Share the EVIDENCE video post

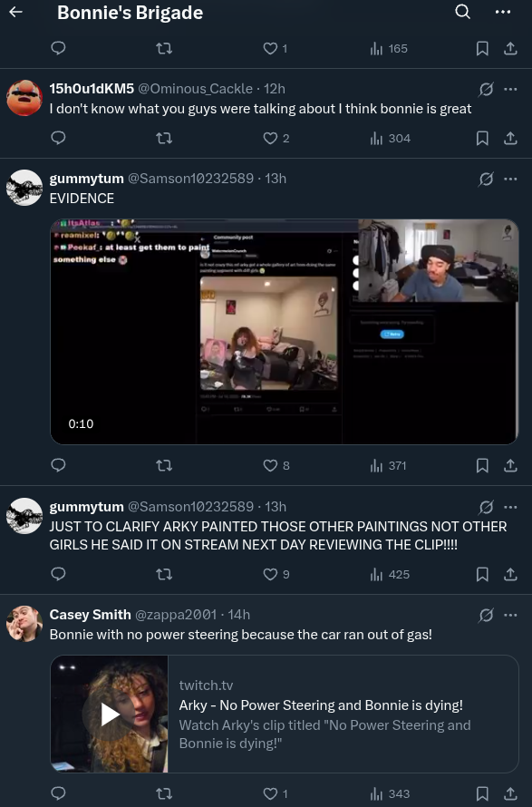pos(510,465)
